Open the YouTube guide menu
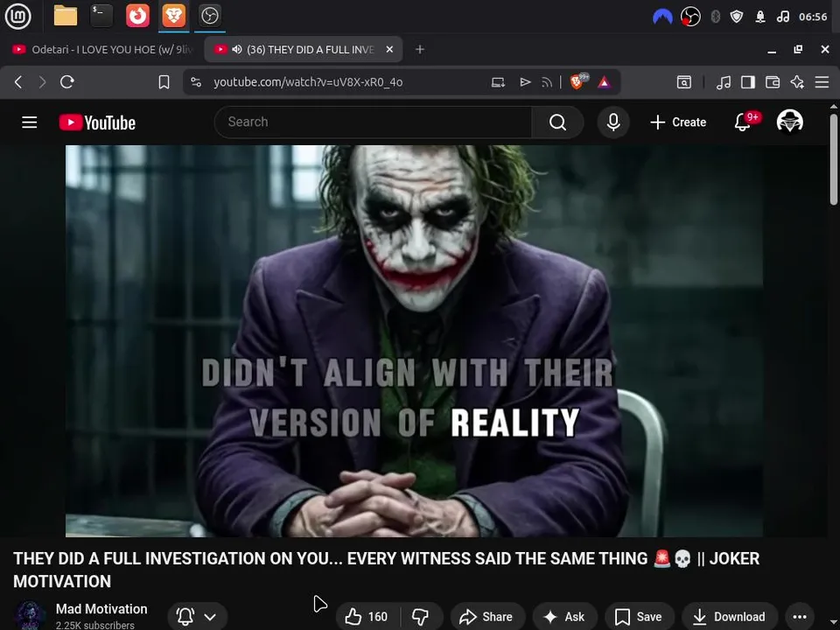This screenshot has height=630, width=840. coord(30,122)
